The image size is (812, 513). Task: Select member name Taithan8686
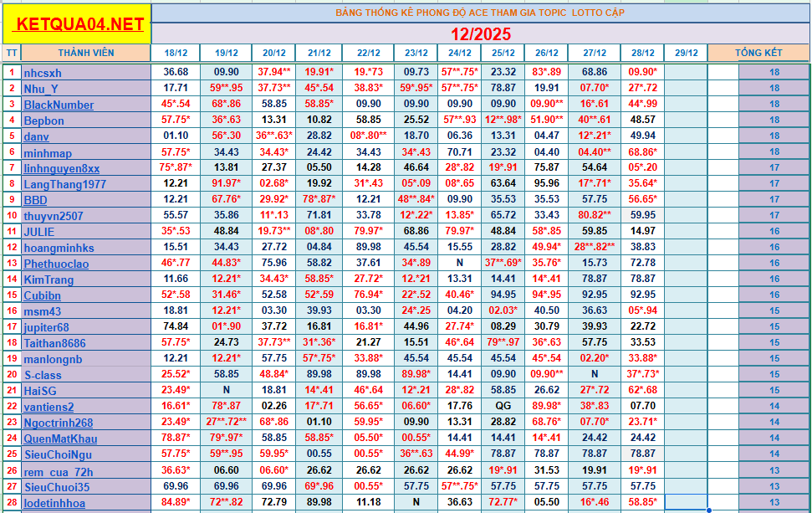coord(54,344)
